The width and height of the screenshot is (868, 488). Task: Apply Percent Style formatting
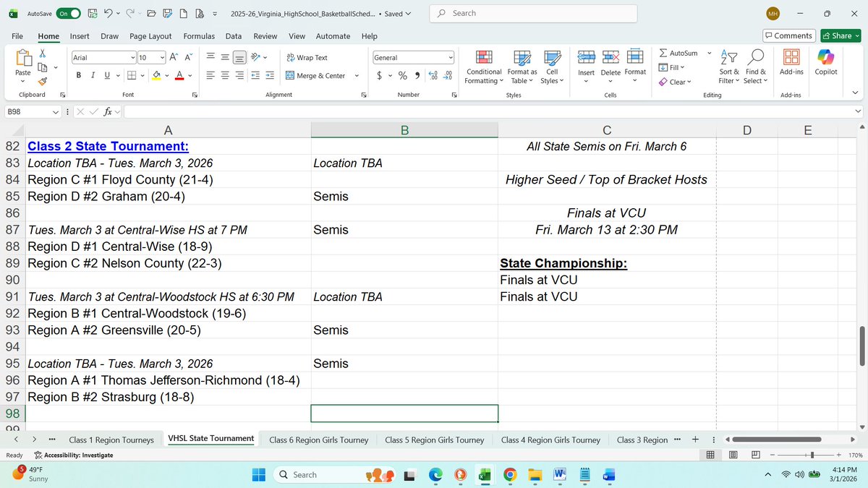click(402, 75)
